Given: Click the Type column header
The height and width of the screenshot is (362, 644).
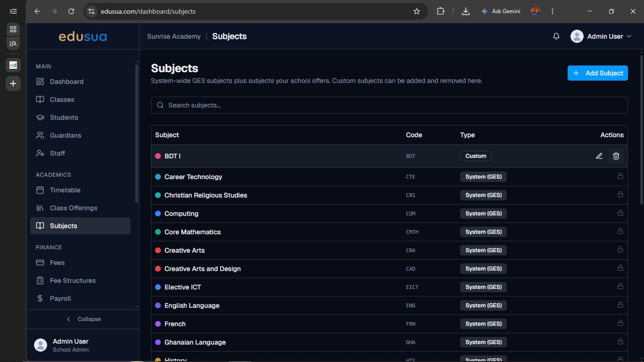Looking at the screenshot, I should [x=467, y=135].
